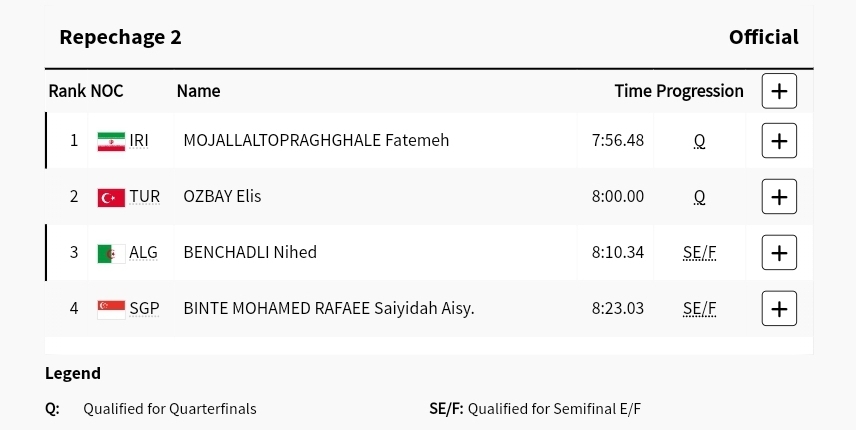
Task: Select athlete name OZBAY Elis
Action: pyautogui.click(x=222, y=197)
